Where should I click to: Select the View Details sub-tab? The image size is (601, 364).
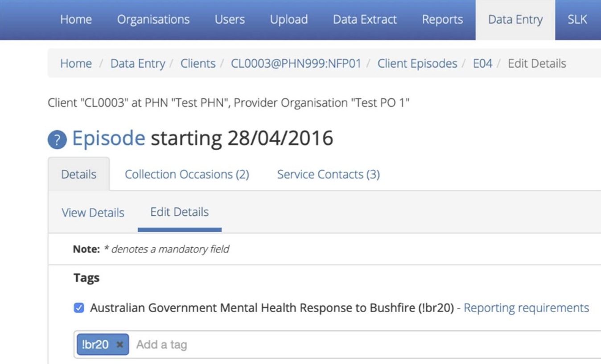(93, 213)
